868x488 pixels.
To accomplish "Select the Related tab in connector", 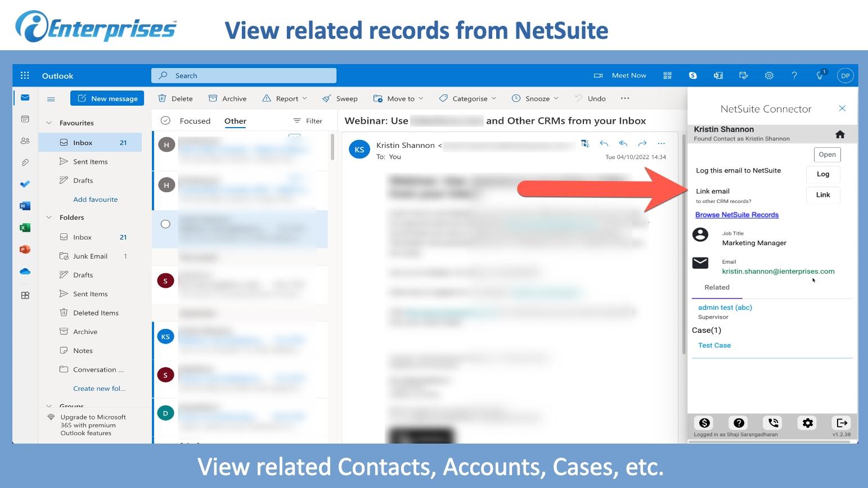I will [x=717, y=287].
